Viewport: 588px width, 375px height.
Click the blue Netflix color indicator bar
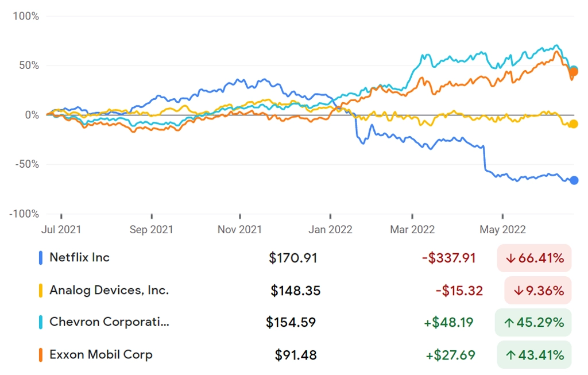click(x=41, y=258)
